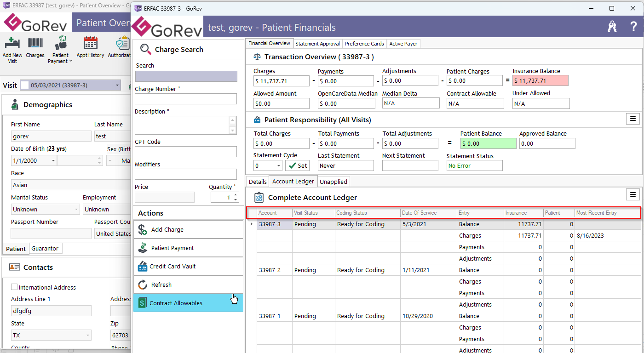The width and height of the screenshot is (644, 353).
Task: Click GoRev logo in Patient Financials window
Action: [167, 27]
